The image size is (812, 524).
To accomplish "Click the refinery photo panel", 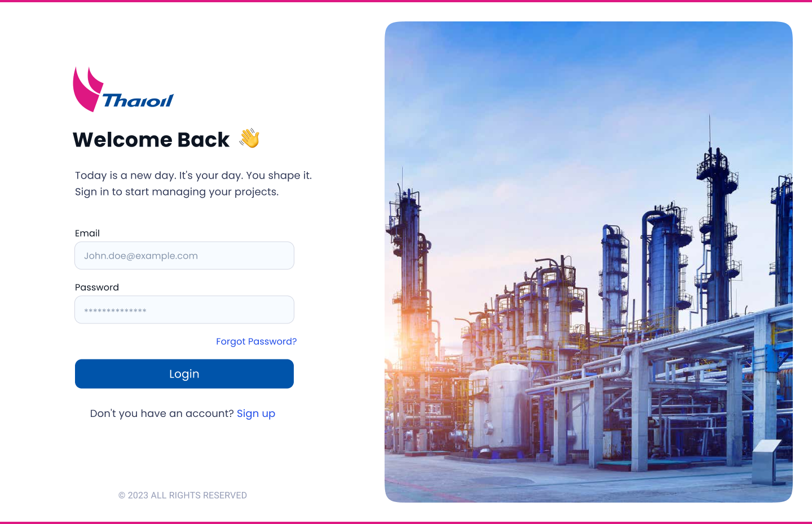I will click(589, 262).
